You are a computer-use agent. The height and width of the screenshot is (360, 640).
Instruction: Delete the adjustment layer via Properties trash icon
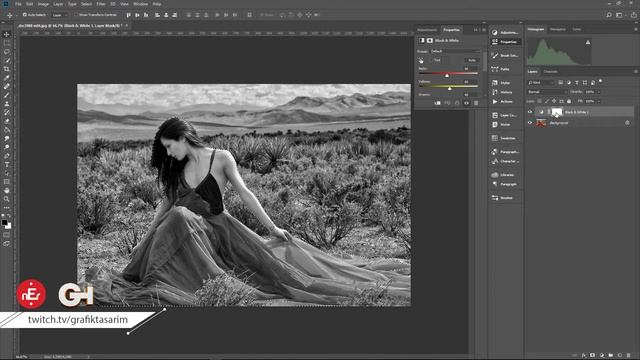pyautogui.click(x=476, y=103)
